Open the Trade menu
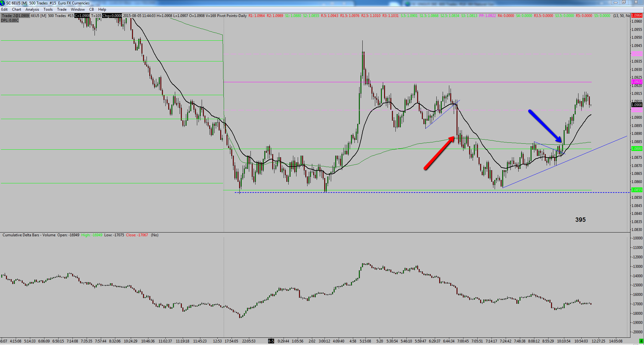 [x=62, y=9]
